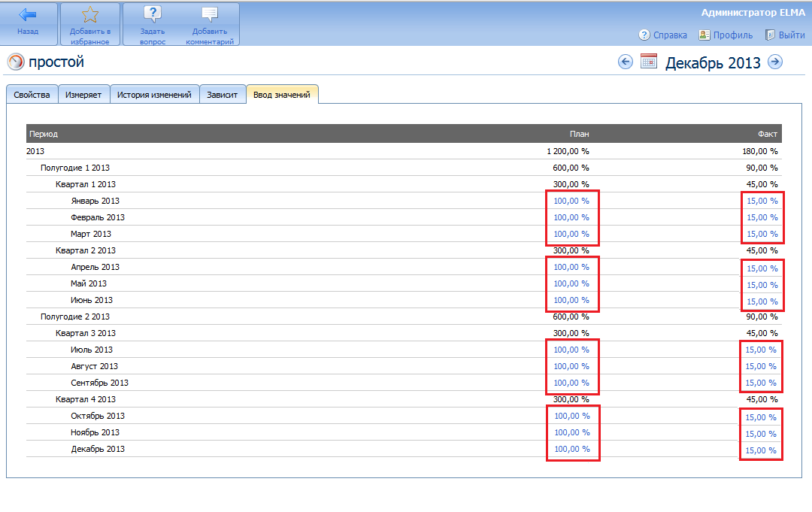Edit plan value for Январь 2013
The height and width of the screenshot is (512, 812).
pyautogui.click(x=571, y=201)
